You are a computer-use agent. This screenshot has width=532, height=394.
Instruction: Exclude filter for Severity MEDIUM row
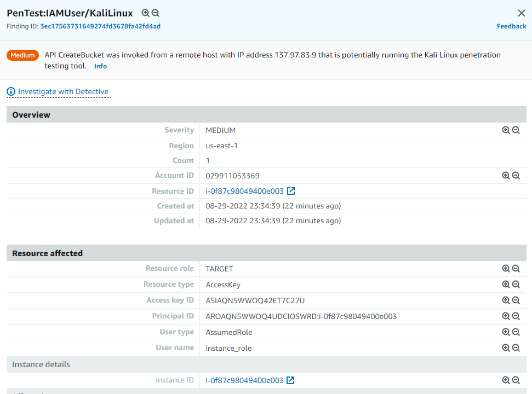(x=516, y=130)
